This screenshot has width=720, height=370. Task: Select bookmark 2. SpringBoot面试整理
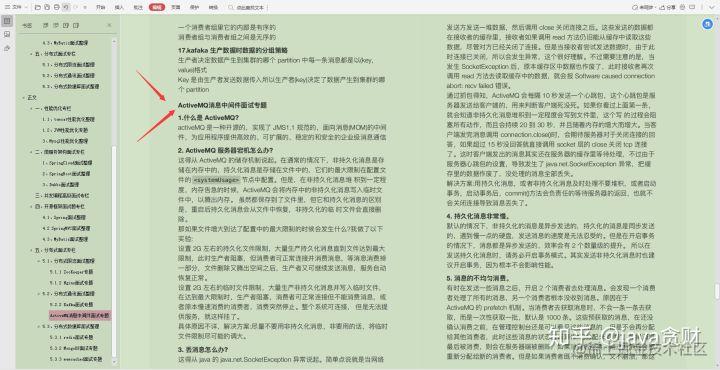pyautogui.click(x=66, y=174)
